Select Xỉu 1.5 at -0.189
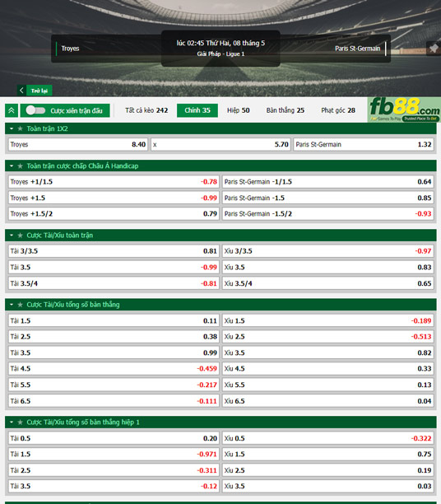The height and width of the screenshot is (504, 441). click(x=327, y=320)
